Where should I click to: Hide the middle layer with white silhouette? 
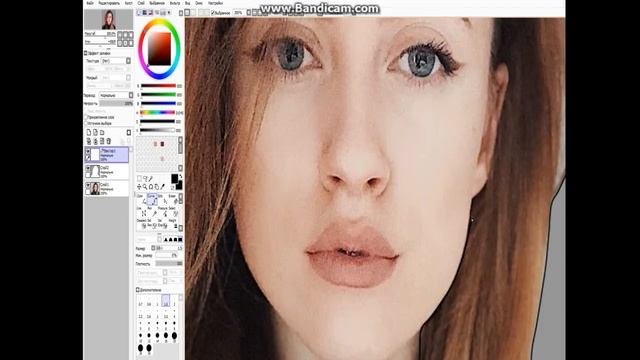pos(88,168)
